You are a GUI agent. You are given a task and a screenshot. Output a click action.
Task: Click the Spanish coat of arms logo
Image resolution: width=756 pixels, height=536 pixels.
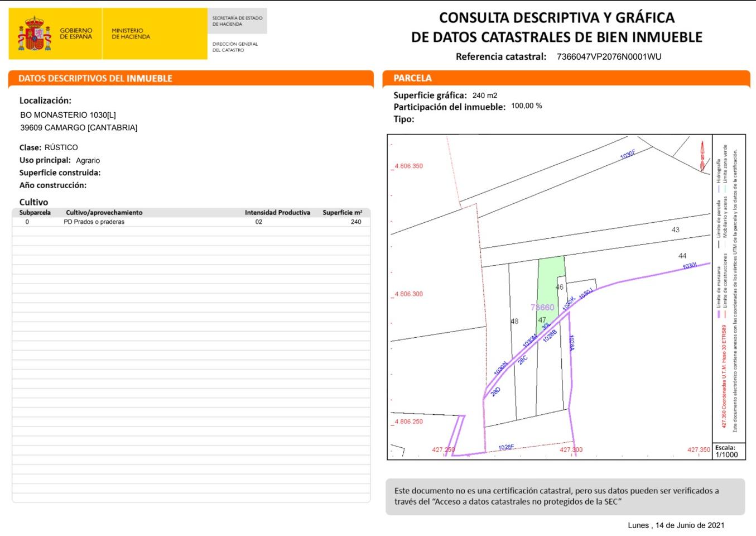point(35,34)
